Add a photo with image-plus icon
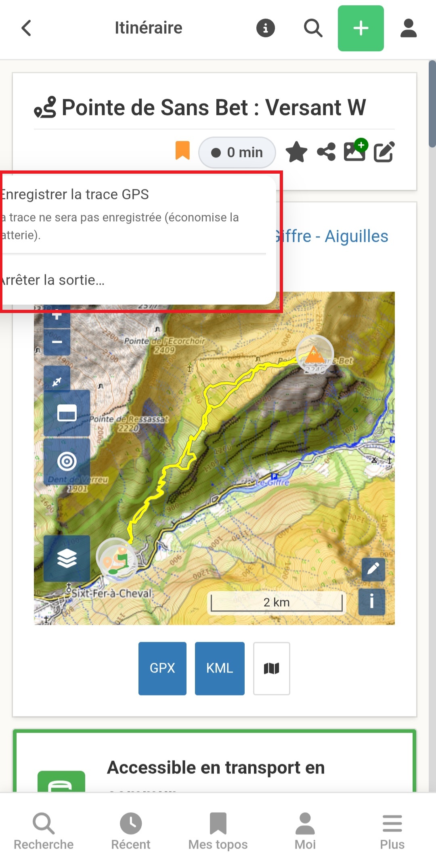This screenshot has height=868, width=436. pos(356,150)
